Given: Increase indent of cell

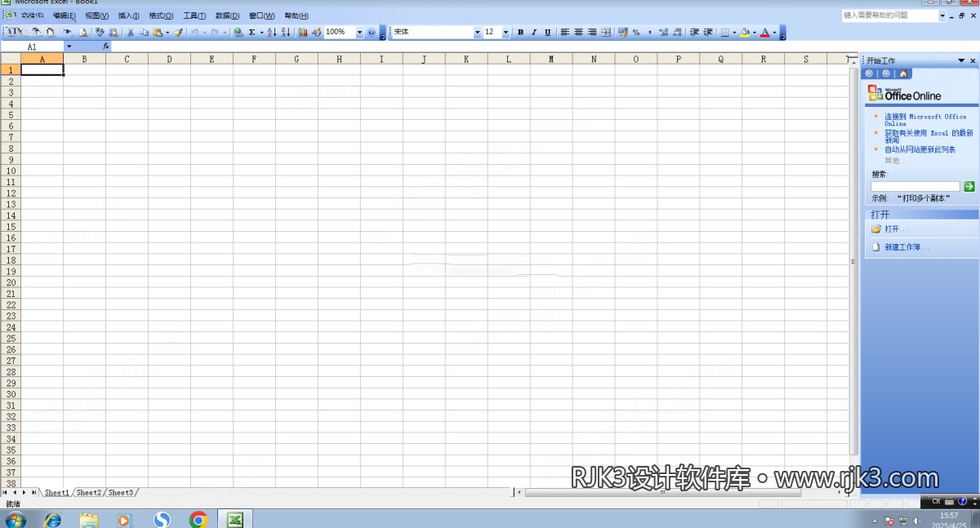Looking at the screenshot, I should pyautogui.click(x=708, y=33).
